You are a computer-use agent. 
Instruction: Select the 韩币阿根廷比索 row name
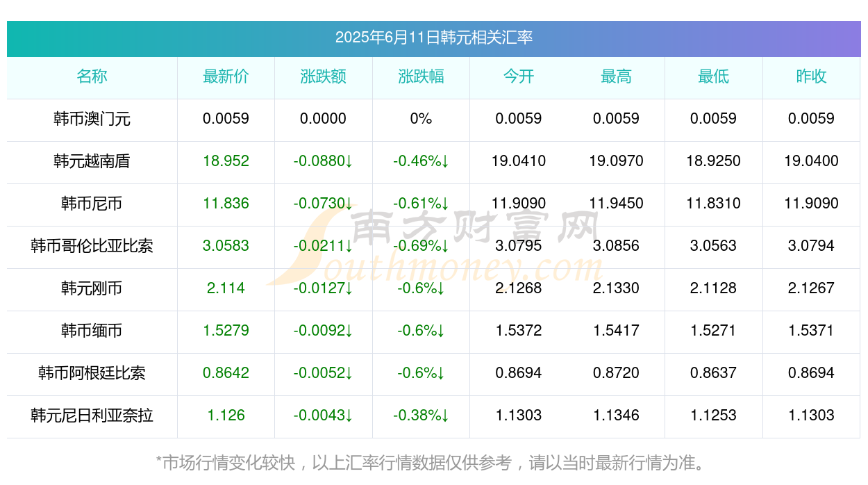pos(92,373)
